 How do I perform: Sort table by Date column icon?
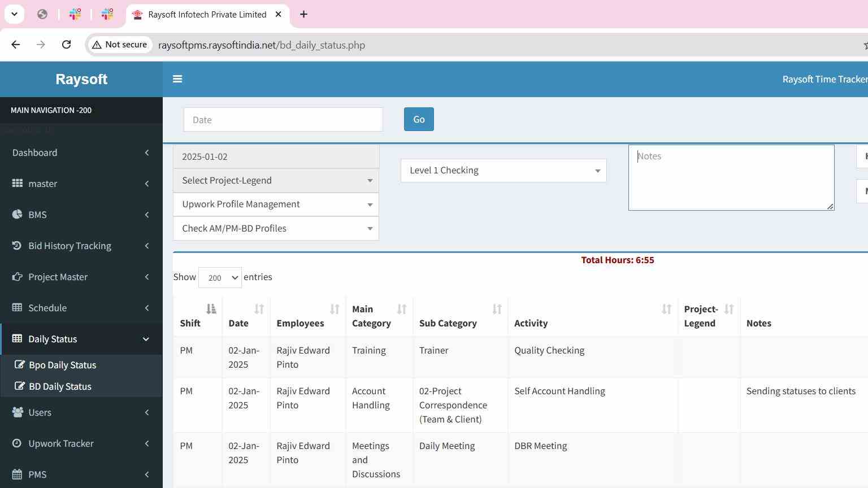259,309
